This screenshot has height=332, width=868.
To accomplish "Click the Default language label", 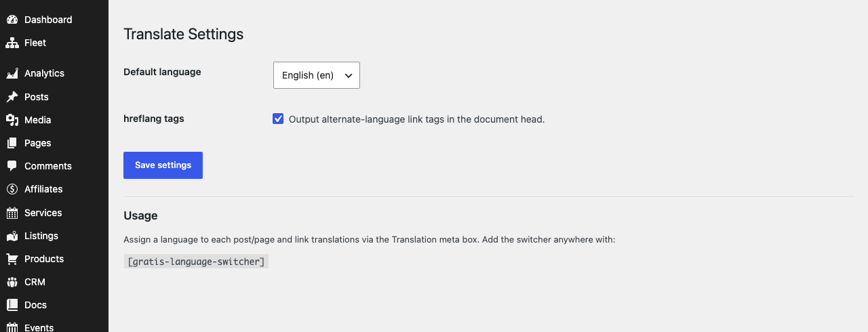I will click(x=162, y=72).
